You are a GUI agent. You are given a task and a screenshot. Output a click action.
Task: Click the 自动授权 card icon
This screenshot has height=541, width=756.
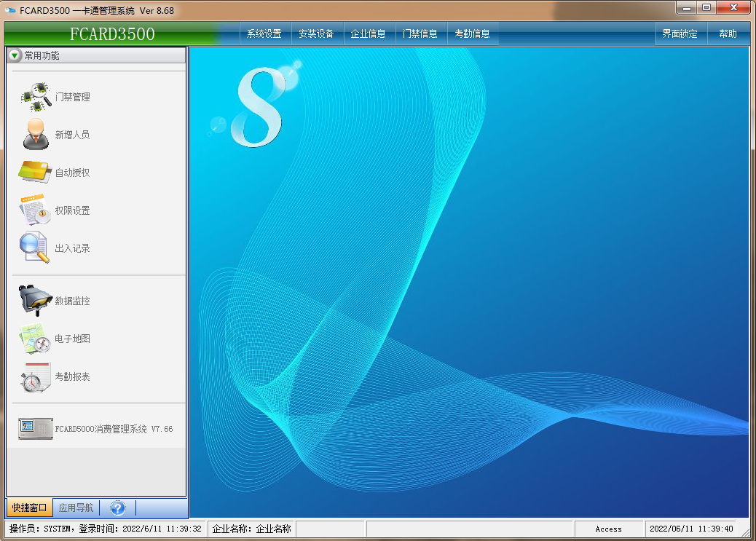[35, 173]
